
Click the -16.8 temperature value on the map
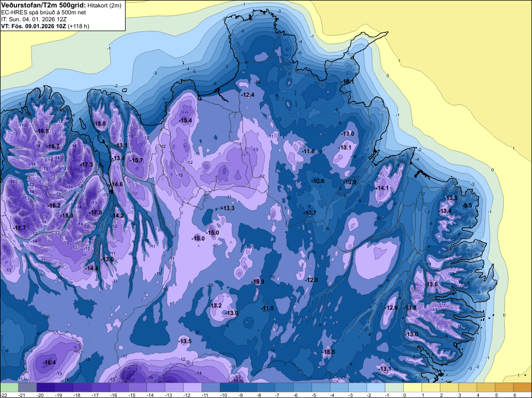coord(43,131)
